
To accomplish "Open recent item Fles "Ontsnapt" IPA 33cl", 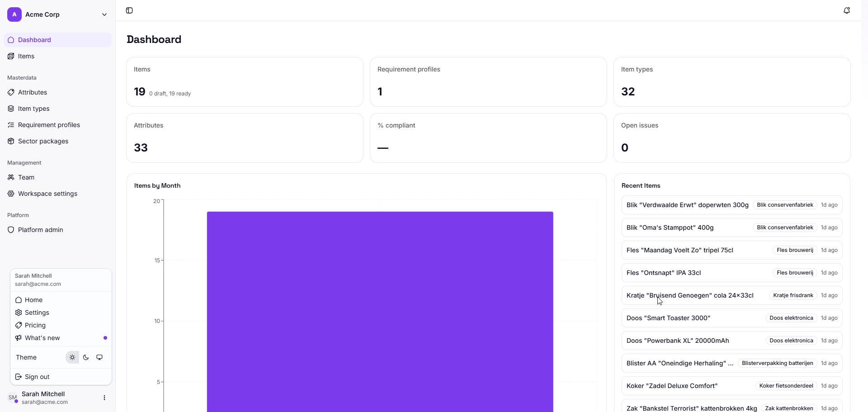I will tap(732, 273).
